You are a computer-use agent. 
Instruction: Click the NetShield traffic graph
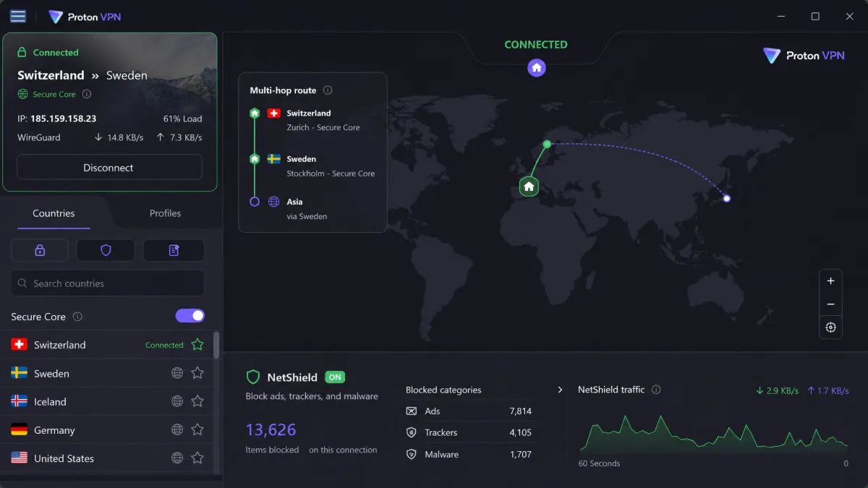pyautogui.click(x=714, y=433)
